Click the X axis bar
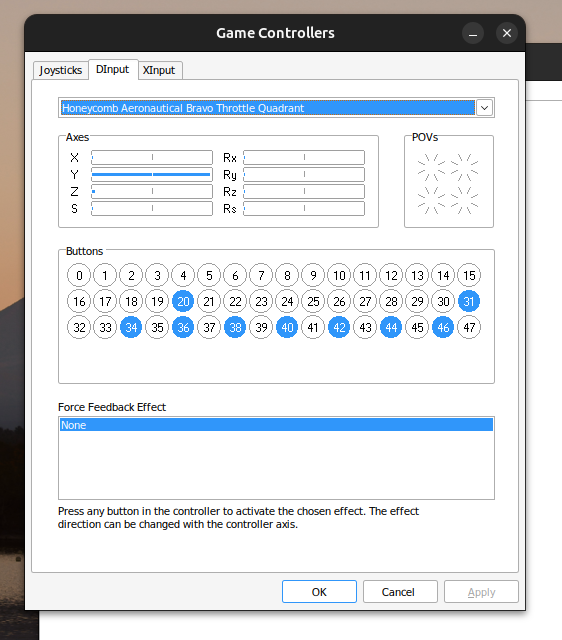Image resolution: width=562 pixels, height=640 pixels. tap(152, 157)
